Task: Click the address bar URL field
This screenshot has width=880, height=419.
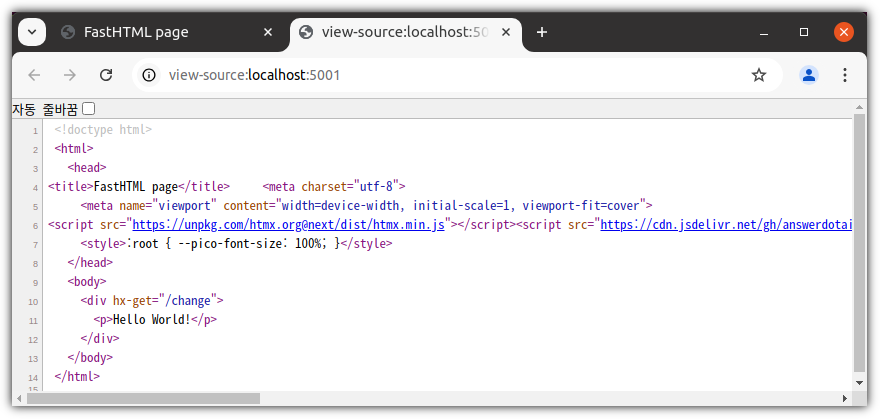Action: point(455,75)
